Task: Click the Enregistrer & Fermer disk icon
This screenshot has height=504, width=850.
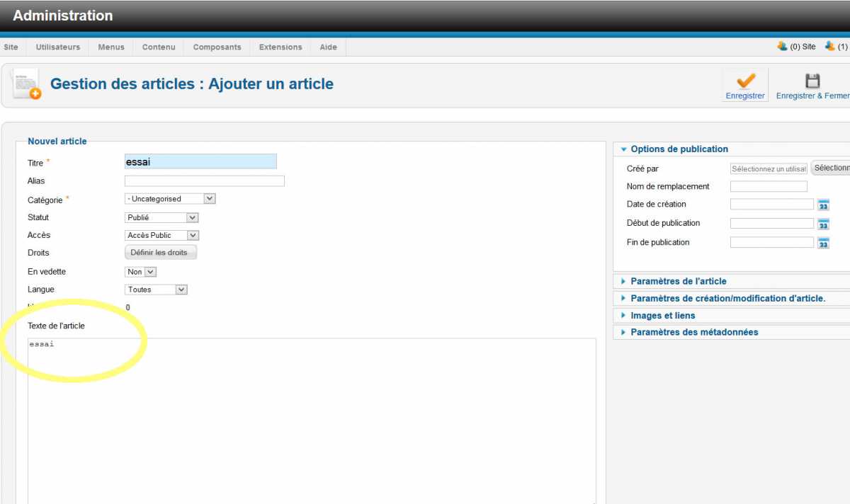Action: tap(812, 81)
